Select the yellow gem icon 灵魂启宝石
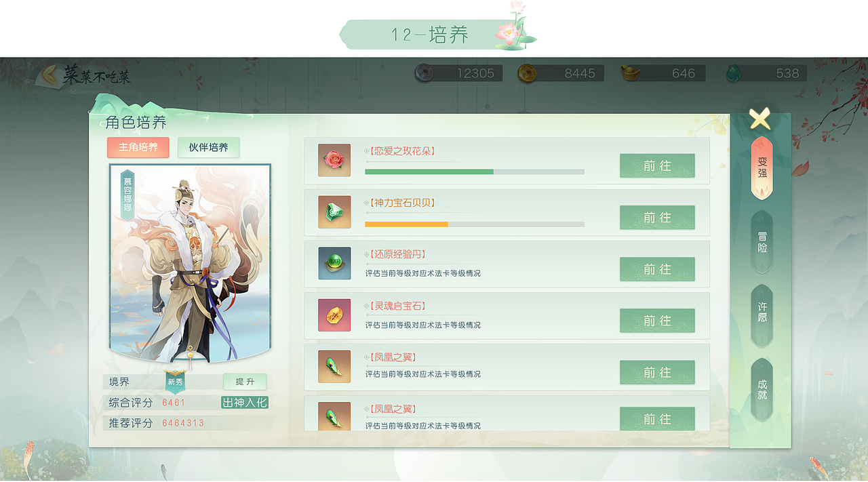This screenshot has height=482, width=868. coord(334,315)
